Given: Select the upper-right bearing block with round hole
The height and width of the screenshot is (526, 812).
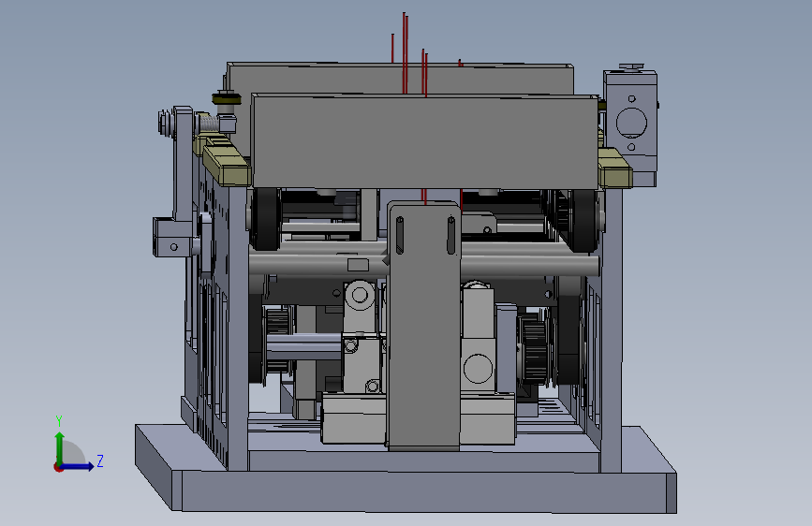Looking at the screenshot, I should click(630, 124).
